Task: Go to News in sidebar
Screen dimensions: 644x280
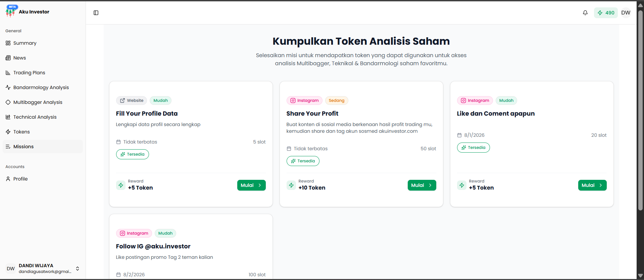Action: [19, 58]
